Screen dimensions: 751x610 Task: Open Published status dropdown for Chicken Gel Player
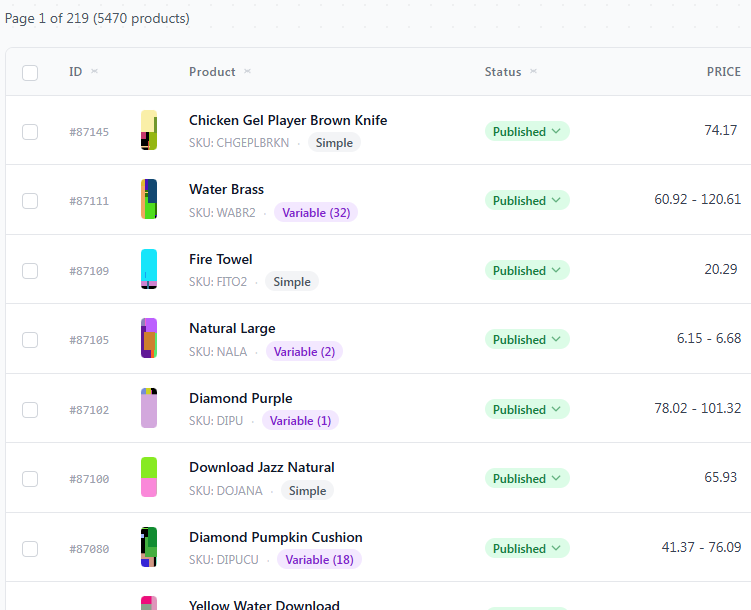coord(527,131)
